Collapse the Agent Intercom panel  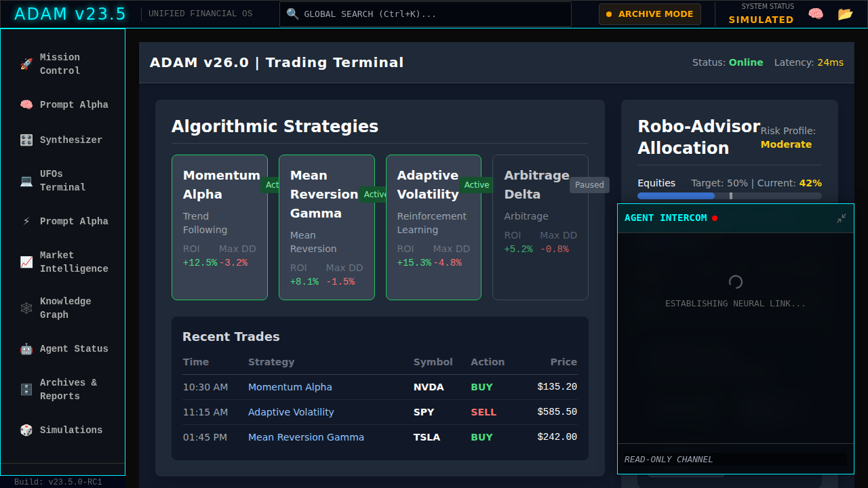coord(841,218)
